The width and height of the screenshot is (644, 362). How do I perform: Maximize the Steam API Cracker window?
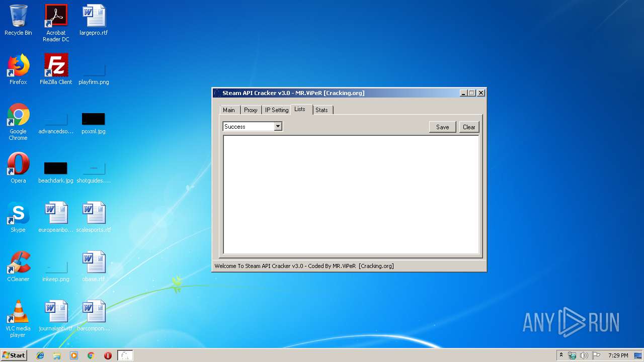[472, 93]
